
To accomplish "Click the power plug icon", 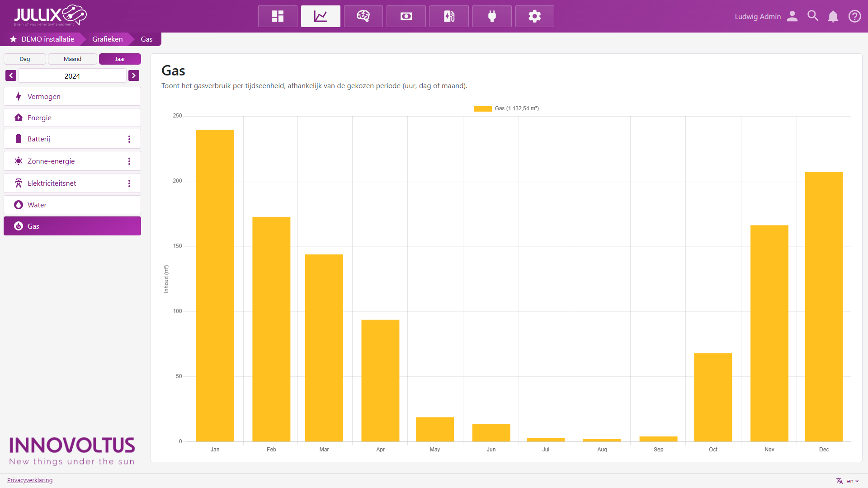I will 492,16.
